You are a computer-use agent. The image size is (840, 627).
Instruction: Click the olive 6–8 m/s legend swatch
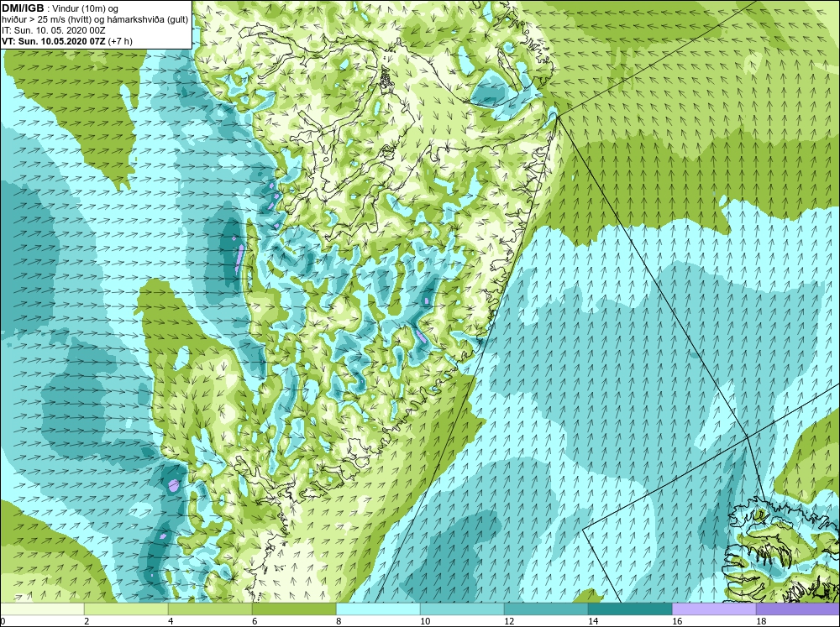[x=294, y=609]
